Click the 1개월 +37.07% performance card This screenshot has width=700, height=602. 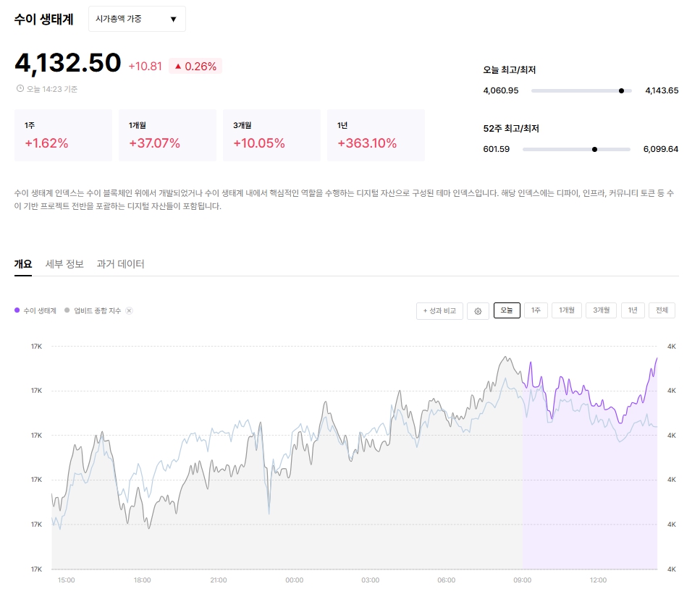[167, 135]
